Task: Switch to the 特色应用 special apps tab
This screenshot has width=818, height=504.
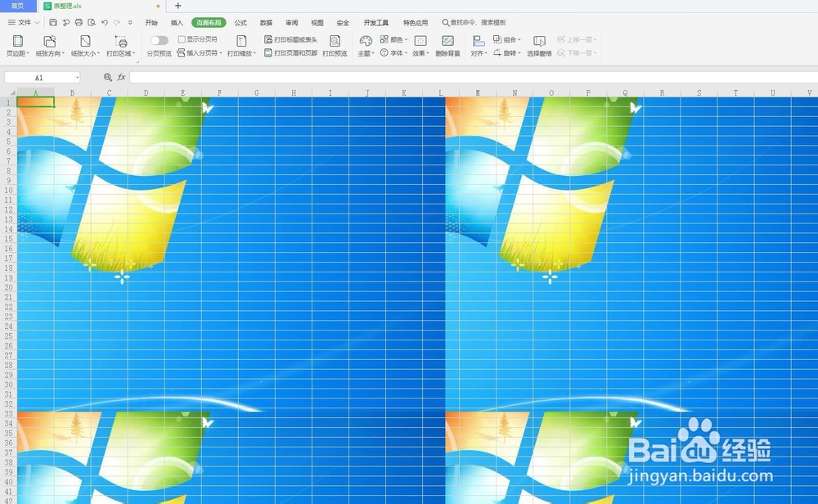Action: 416,22
